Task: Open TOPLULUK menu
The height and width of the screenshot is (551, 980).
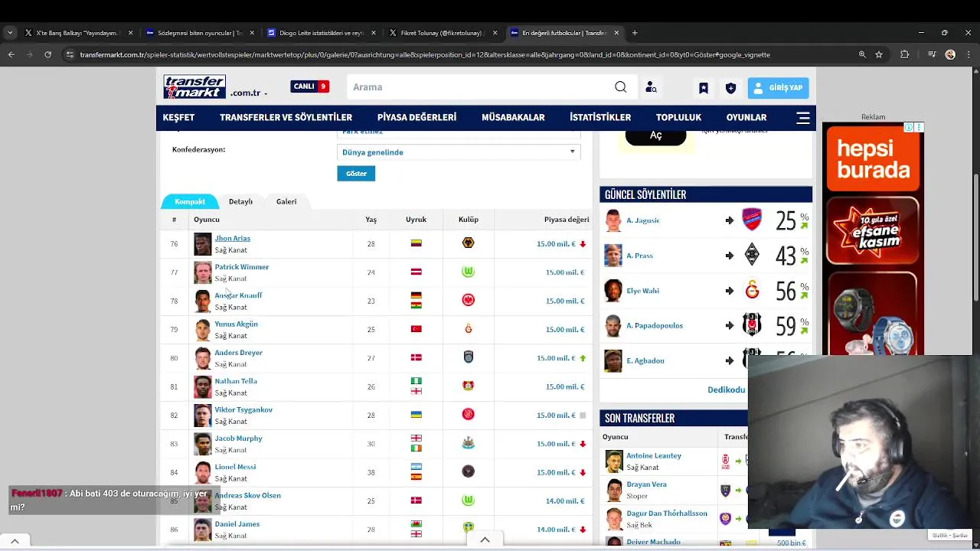Action: [678, 118]
